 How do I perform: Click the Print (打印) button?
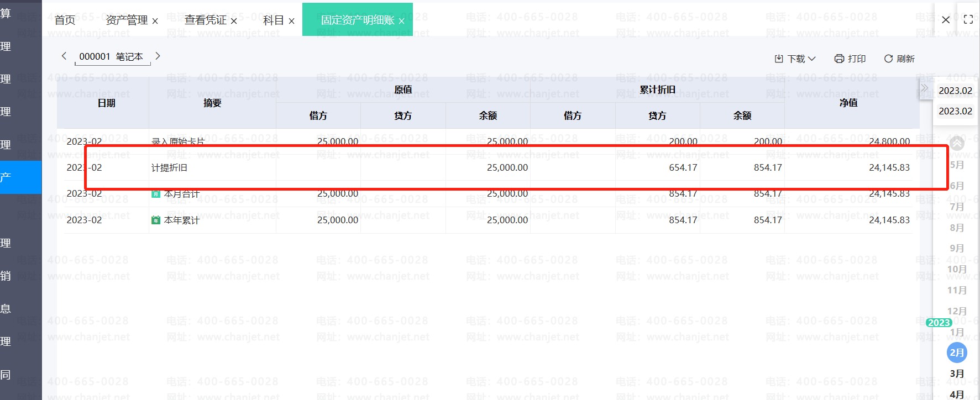point(850,59)
